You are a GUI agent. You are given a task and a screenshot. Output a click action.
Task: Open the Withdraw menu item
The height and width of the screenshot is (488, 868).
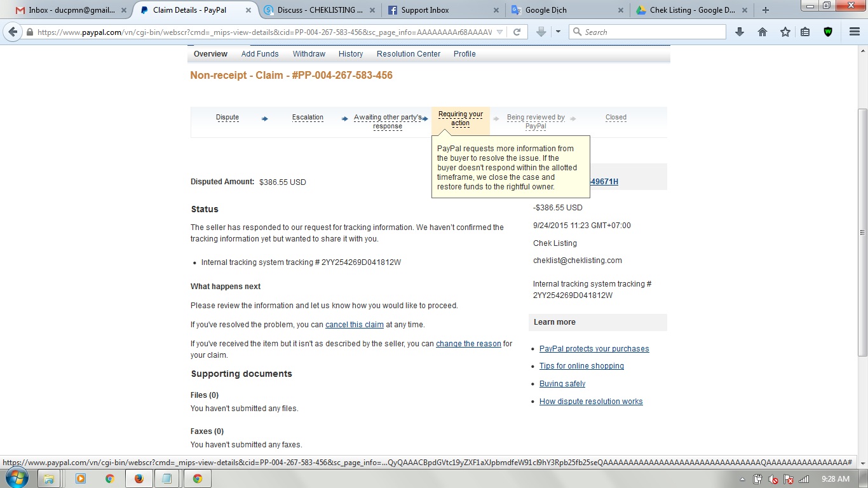(x=309, y=54)
